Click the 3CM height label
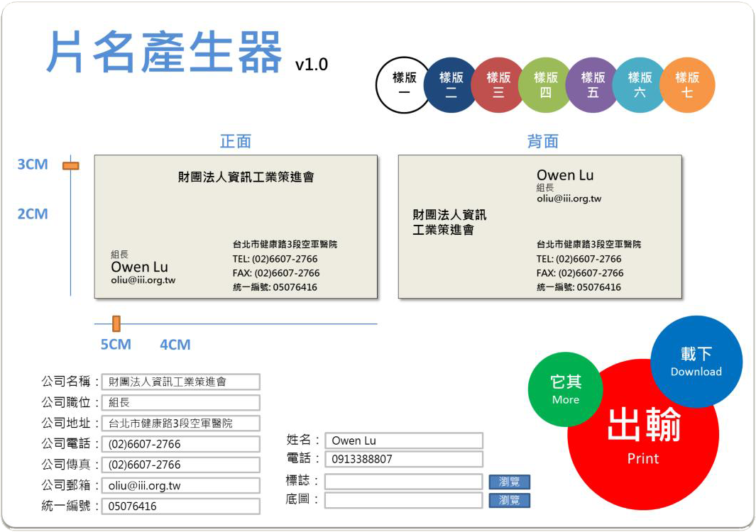 click(33, 165)
